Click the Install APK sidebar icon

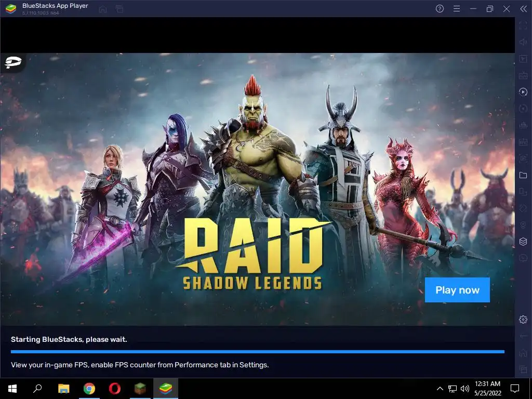[523, 142]
